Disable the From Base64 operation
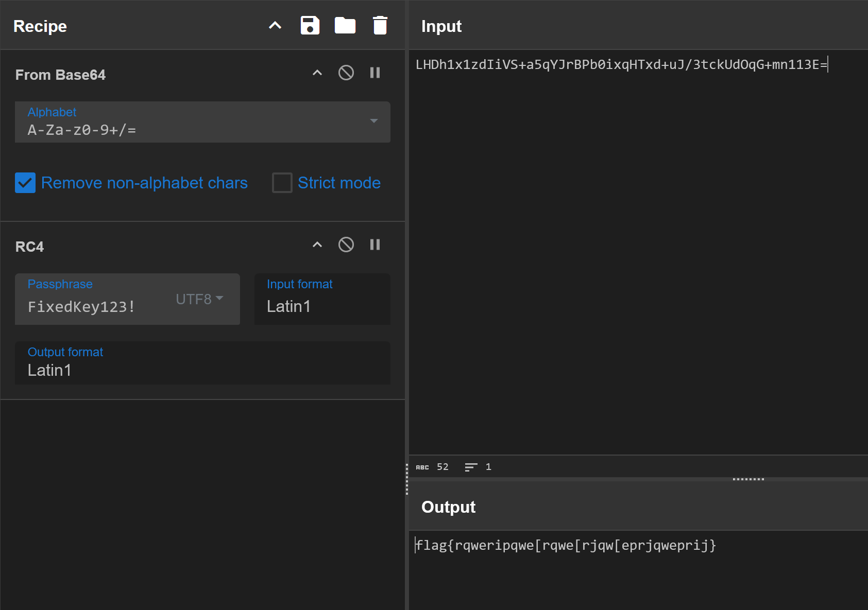 346,73
